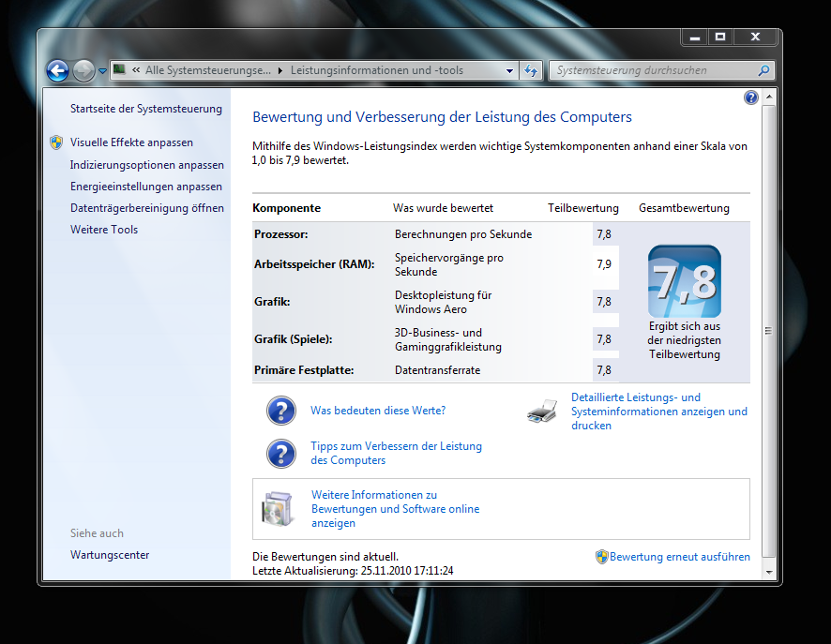Click the question icon beside Was bedeuten diese Werte

pos(280,411)
